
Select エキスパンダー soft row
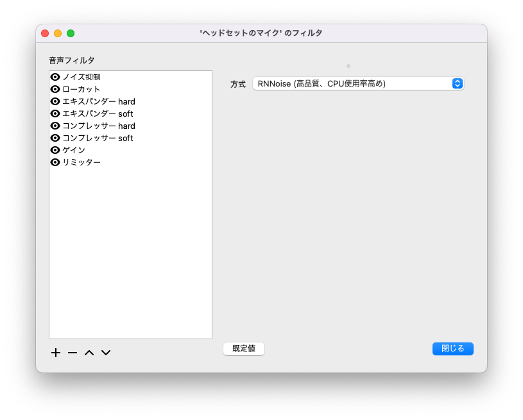click(x=130, y=113)
